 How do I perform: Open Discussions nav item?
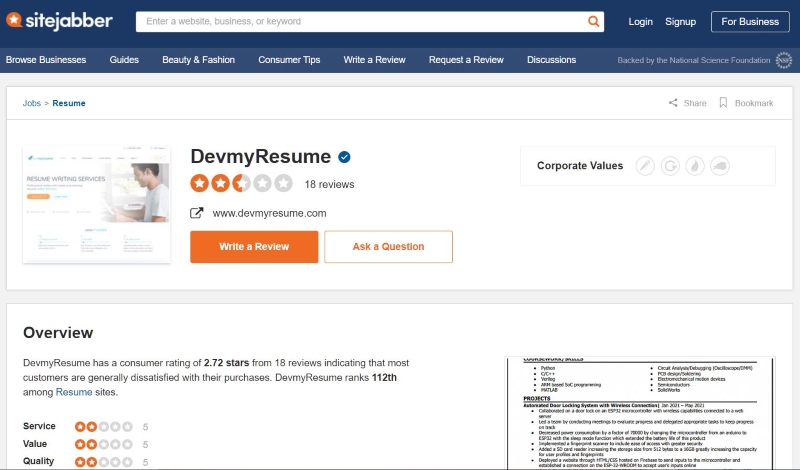point(552,60)
